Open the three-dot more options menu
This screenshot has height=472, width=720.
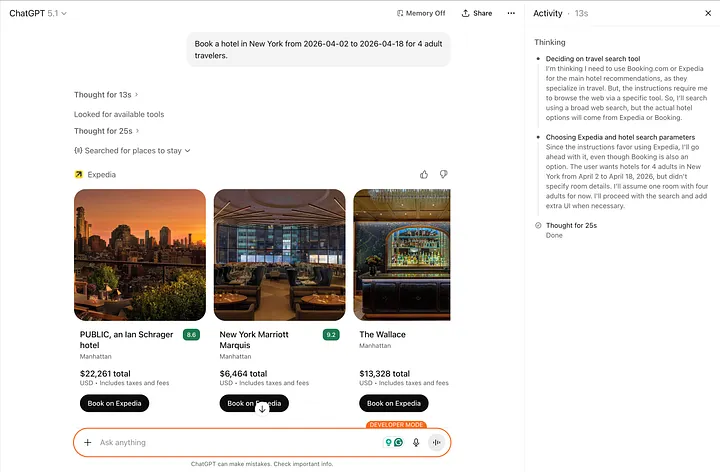(511, 13)
